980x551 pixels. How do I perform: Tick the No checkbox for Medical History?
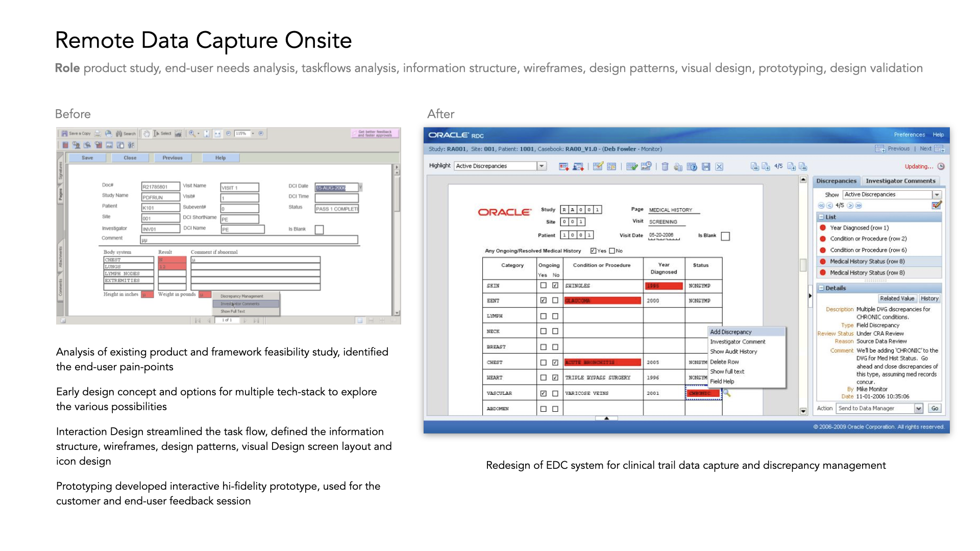pyautogui.click(x=611, y=251)
